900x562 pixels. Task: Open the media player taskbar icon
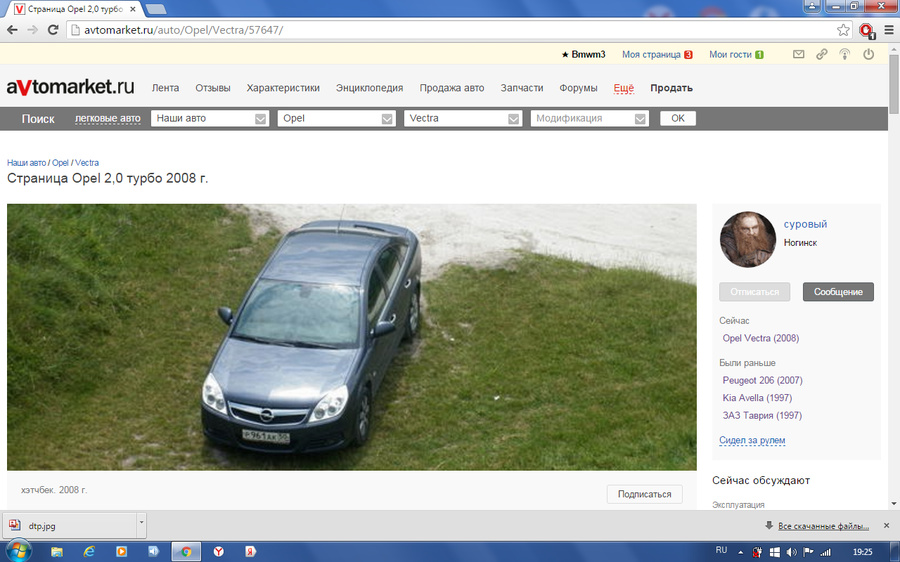pyautogui.click(x=121, y=552)
